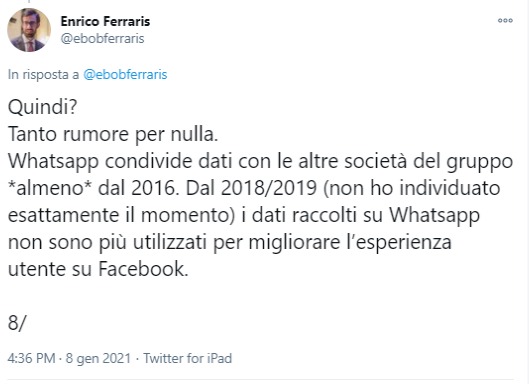Click the 'Quindi?' opening line of tweet
Image resolution: width=529 pixels, height=384 pixels.
[43, 107]
